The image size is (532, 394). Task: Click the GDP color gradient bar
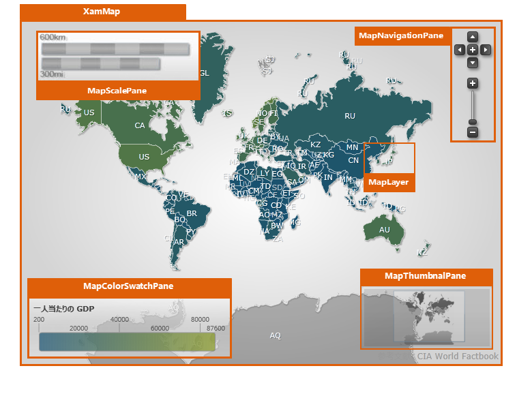pos(128,342)
